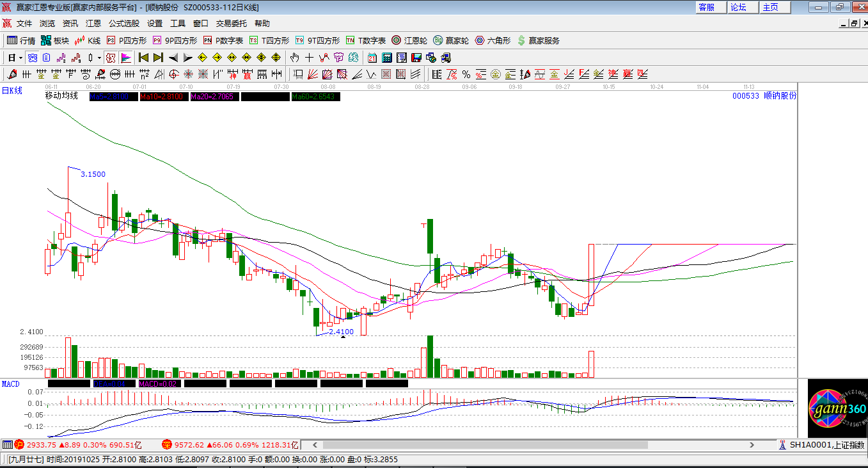Click the yellow diamond left-arrow icon

click(202, 58)
